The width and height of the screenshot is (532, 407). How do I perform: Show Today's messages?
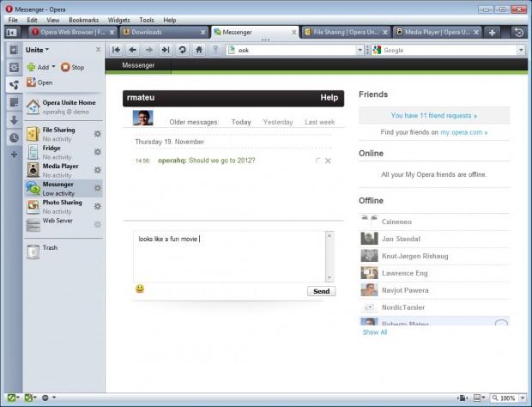(x=241, y=122)
